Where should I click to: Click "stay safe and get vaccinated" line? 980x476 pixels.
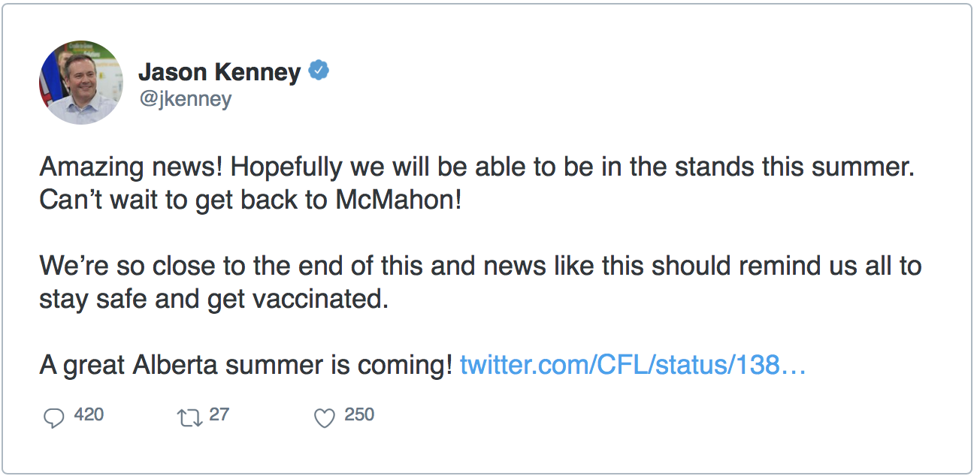(214, 299)
